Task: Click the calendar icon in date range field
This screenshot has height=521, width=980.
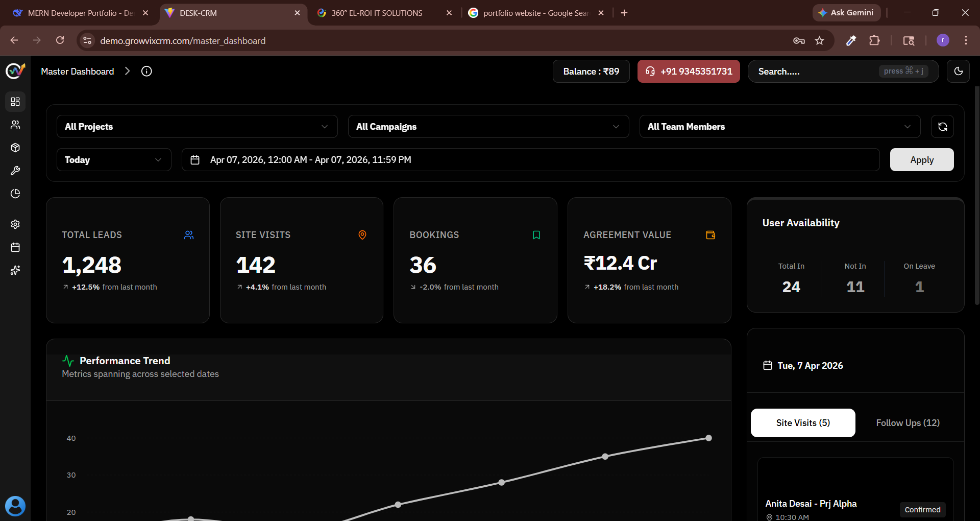Action: tap(195, 160)
